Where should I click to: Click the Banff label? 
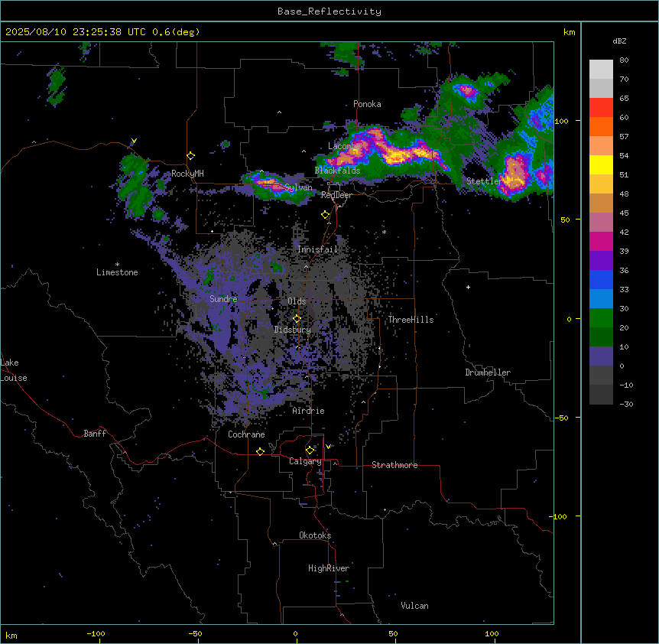[95, 434]
